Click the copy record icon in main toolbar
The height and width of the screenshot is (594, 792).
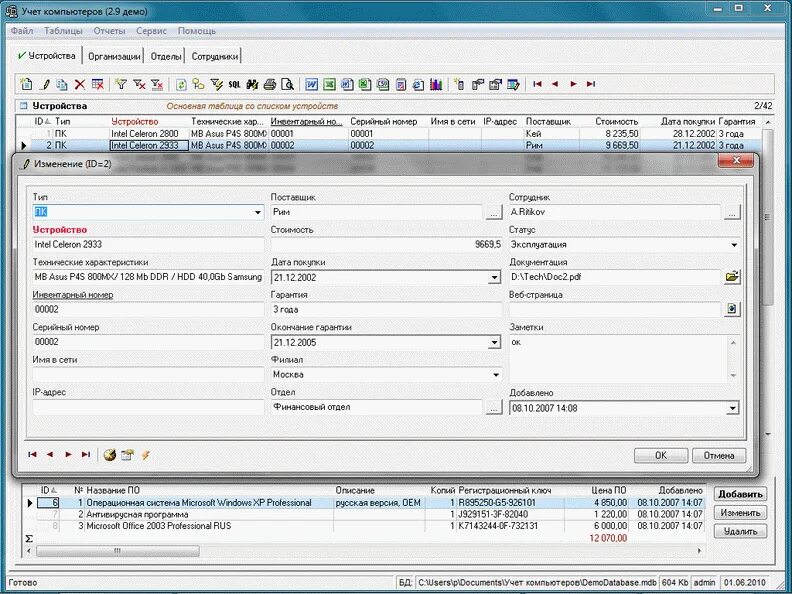62,84
